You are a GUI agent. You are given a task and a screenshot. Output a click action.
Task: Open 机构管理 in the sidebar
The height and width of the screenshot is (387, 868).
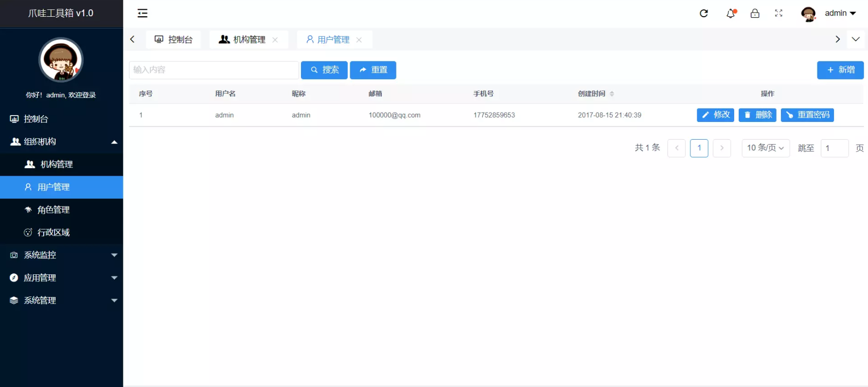(61, 164)
